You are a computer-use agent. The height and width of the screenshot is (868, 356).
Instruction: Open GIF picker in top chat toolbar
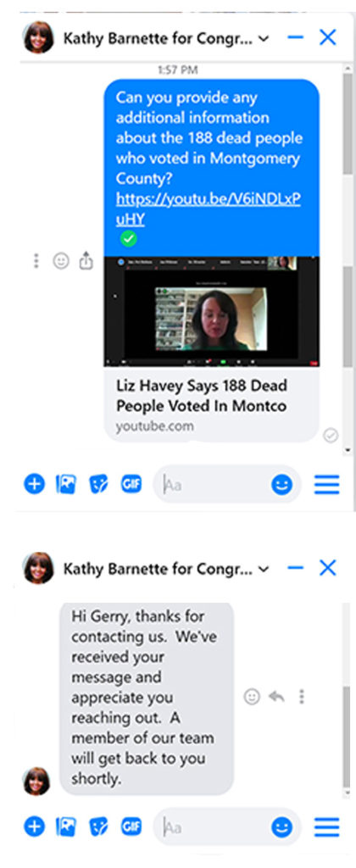pyautogui.click(x=131, y=484)
